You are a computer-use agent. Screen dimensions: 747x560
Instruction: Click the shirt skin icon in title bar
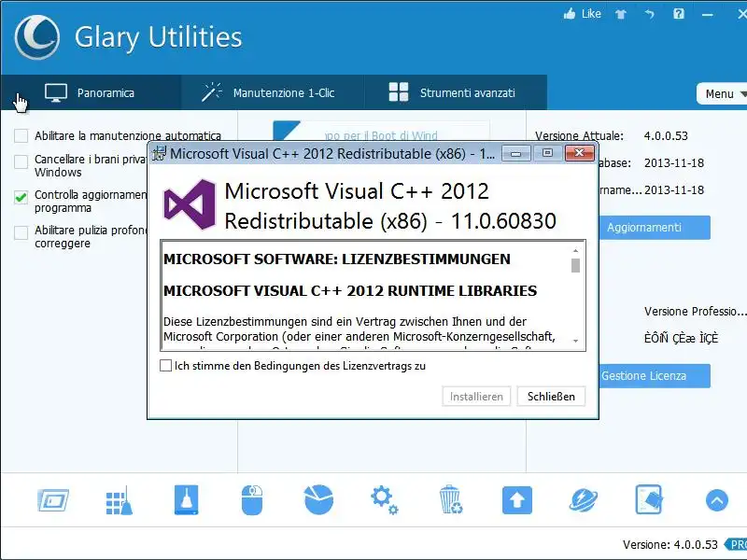[x=620, y=14]
